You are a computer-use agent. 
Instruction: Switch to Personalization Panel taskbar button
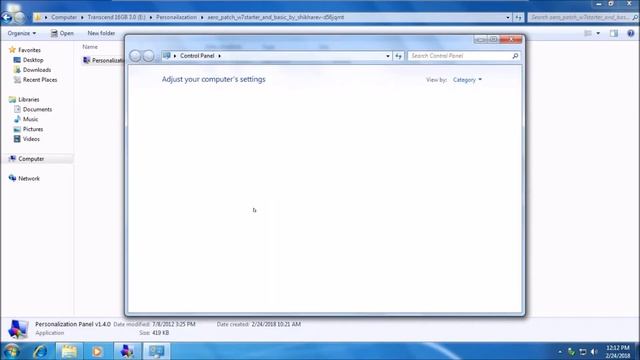(x=127, y=351)
